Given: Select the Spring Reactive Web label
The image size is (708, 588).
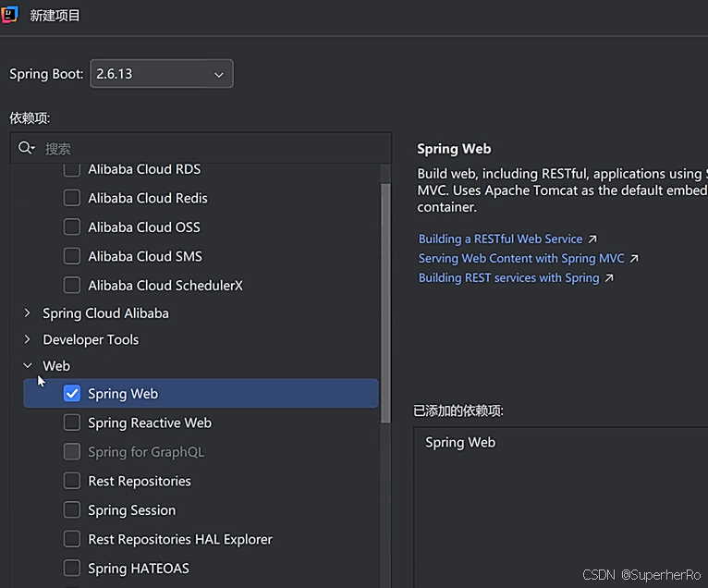Looking at the screenshot, I should click(x=150, y=423).
